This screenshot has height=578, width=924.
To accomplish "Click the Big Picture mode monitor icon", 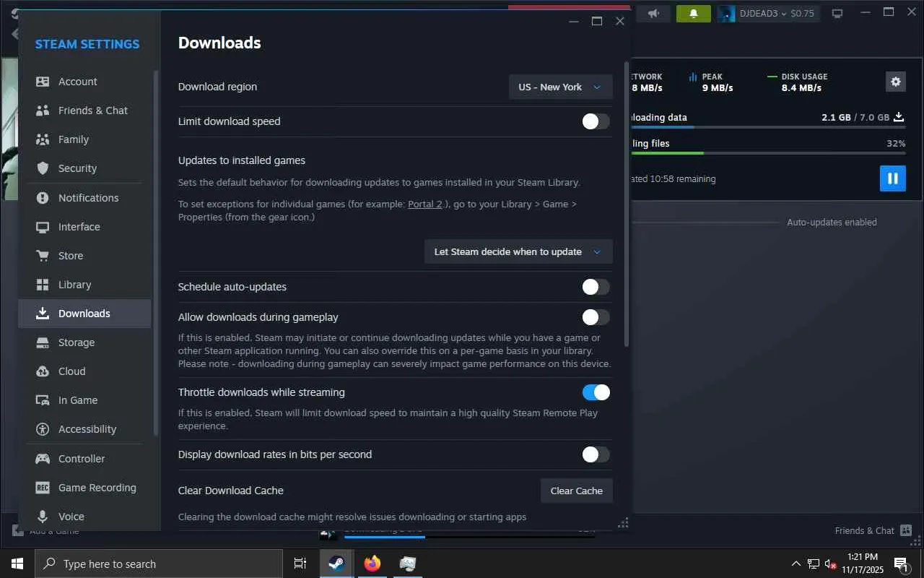I will (x=837, y=13).
